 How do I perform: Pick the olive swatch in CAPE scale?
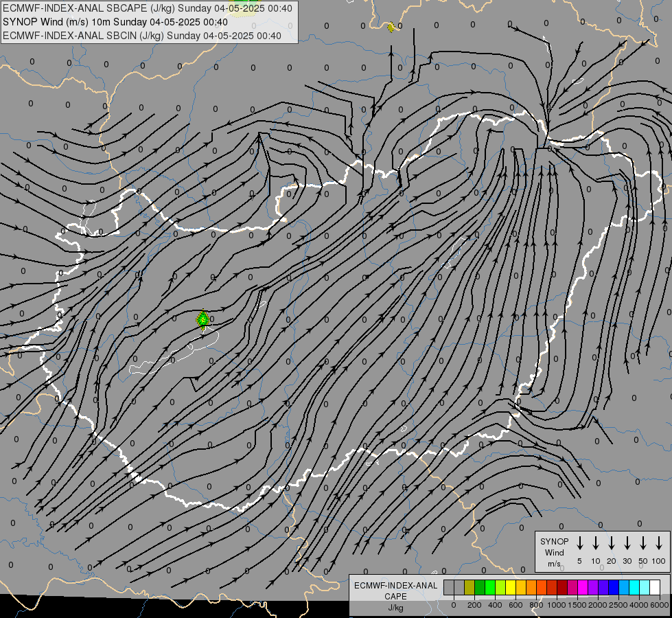click(x=470, y=587)
